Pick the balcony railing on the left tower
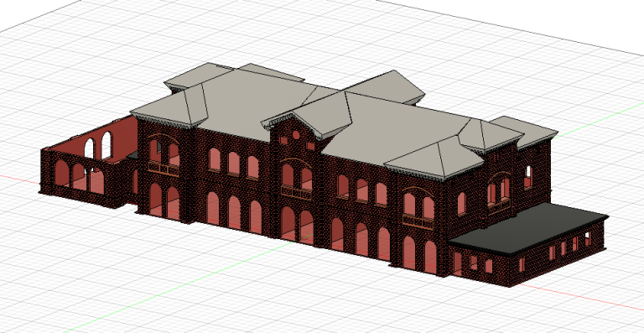644x333 pixels. (x=164, y=169)
